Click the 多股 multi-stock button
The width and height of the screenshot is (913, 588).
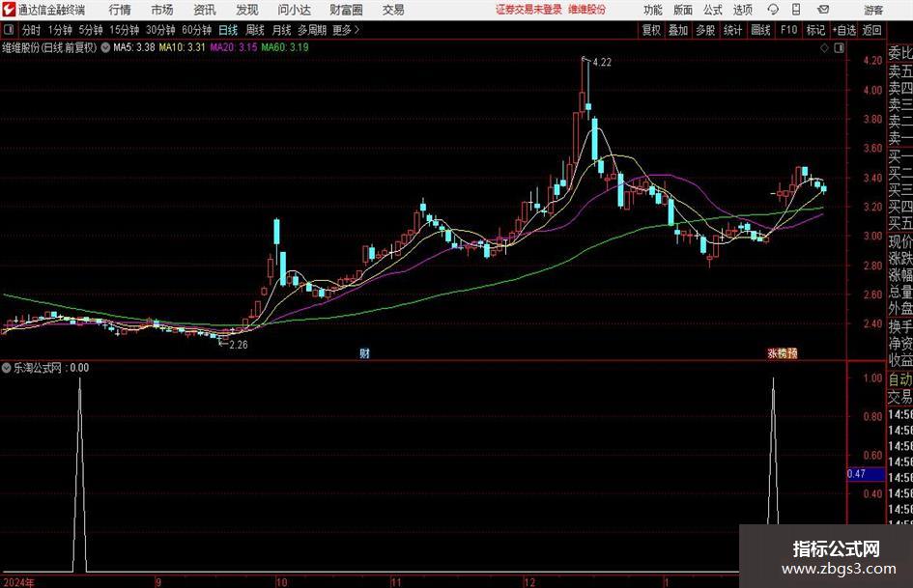point(705,30)
